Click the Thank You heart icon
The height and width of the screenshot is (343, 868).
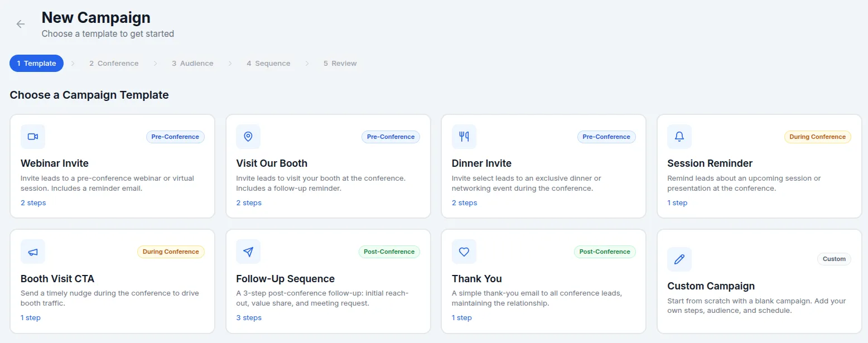pyautogui.click(x=464, y=252)
